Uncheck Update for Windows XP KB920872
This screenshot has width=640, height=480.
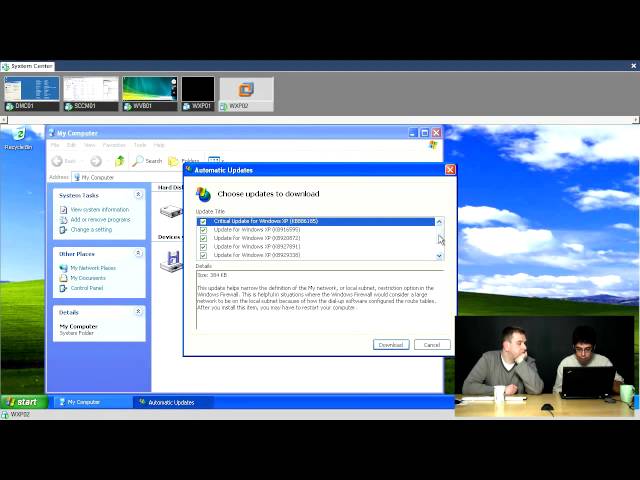pos(203,238)
